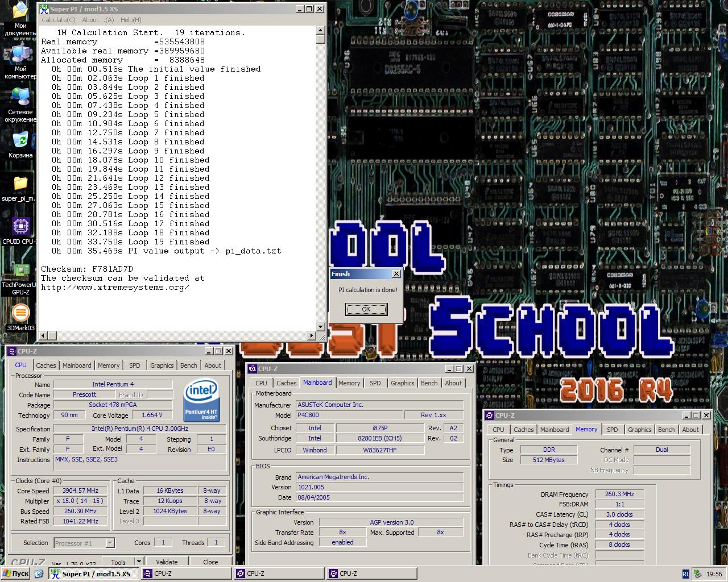Viewport: 728px width, 582px height.
Task: Expand Tools dropdown arrow in CPU-Z
Action: (139, 562)
